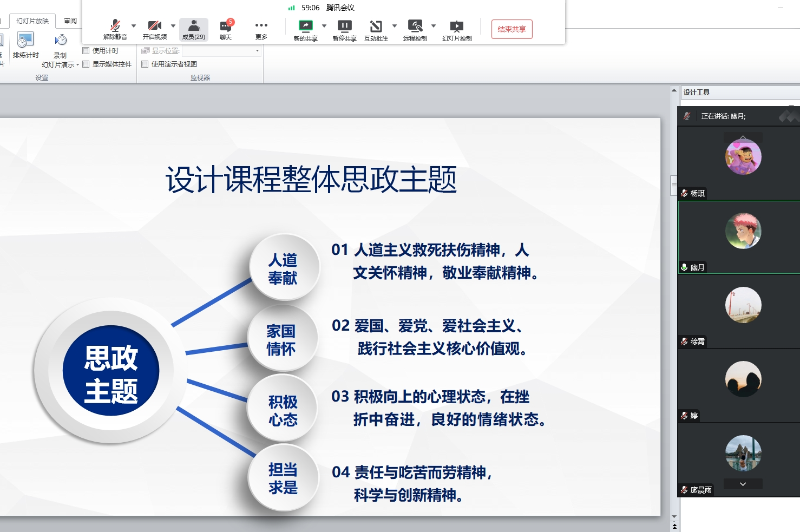
Task: Start a new screen share
Action: tap(305, 29)
